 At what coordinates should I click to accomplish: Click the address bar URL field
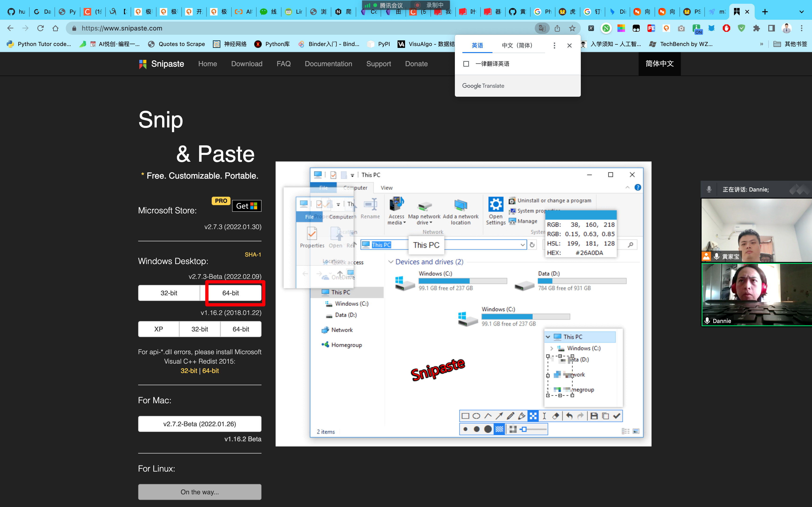(302, 28)
